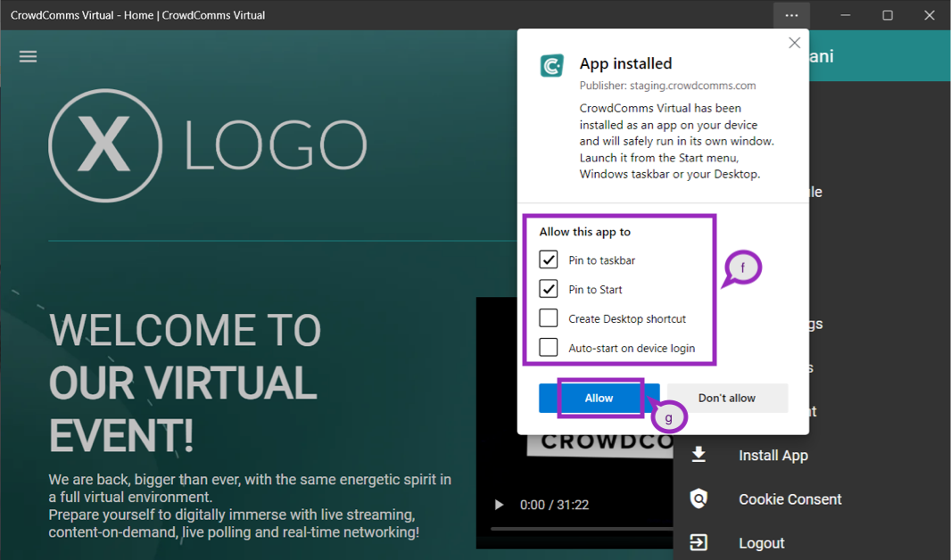Select Install App menu item
Screen dimensions: 951x560
[773, 456]
